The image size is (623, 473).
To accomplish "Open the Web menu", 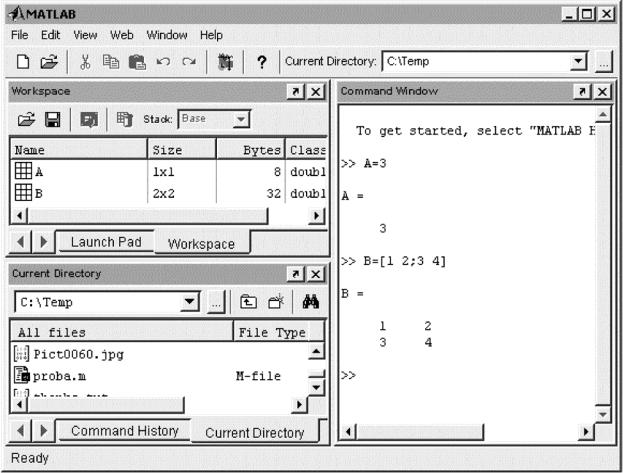I will point(122,35).
